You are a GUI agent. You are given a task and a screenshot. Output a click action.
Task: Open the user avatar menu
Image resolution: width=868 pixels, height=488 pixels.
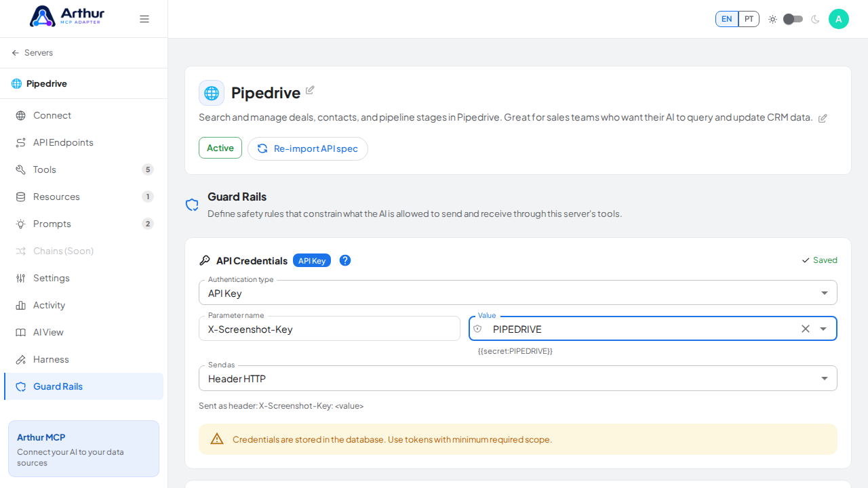pos(839,19)
